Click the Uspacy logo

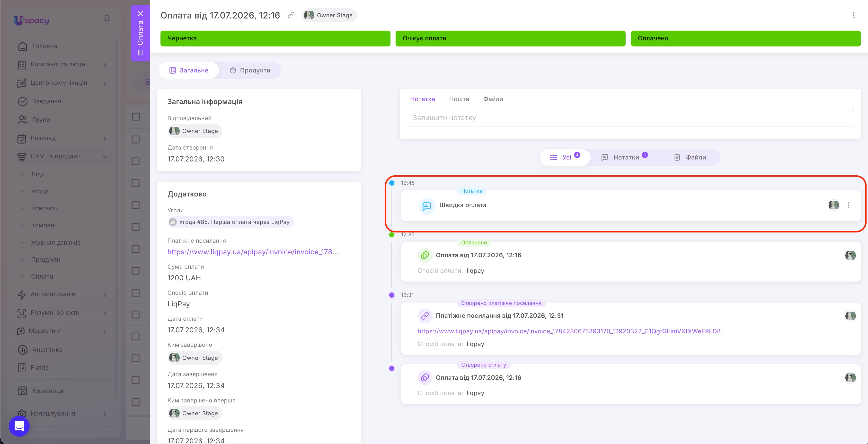31,20
